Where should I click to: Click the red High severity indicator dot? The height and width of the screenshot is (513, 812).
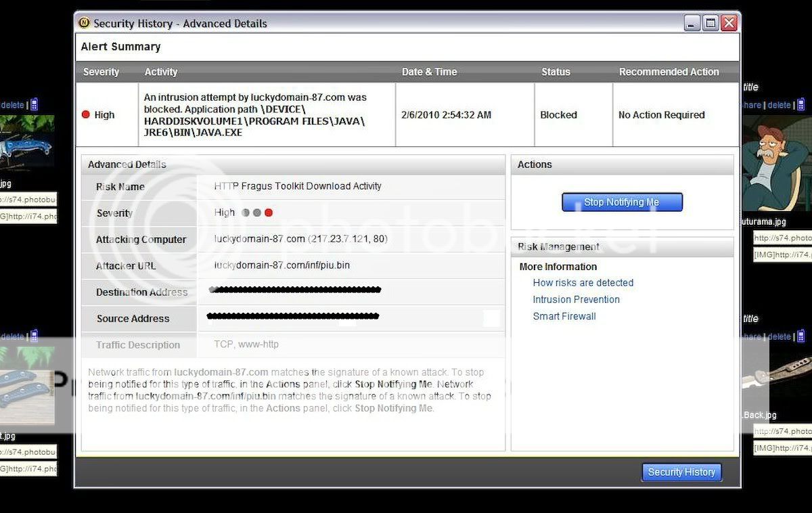coord(85,115)
